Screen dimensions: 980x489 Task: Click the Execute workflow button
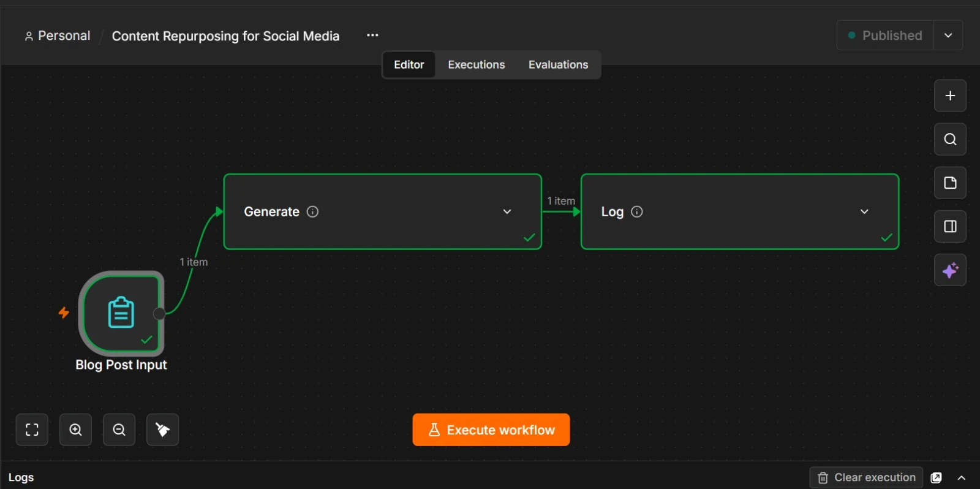[x=491, y=430]
